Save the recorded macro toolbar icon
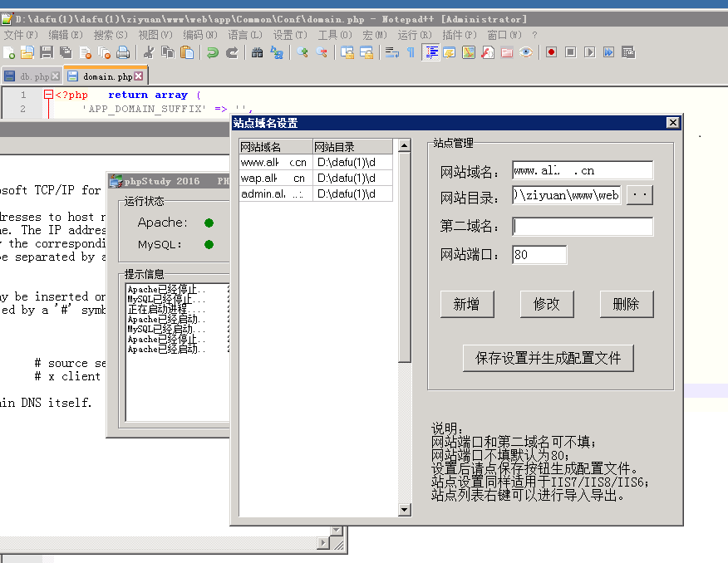The image size is (728, 563). pos(628,53)
